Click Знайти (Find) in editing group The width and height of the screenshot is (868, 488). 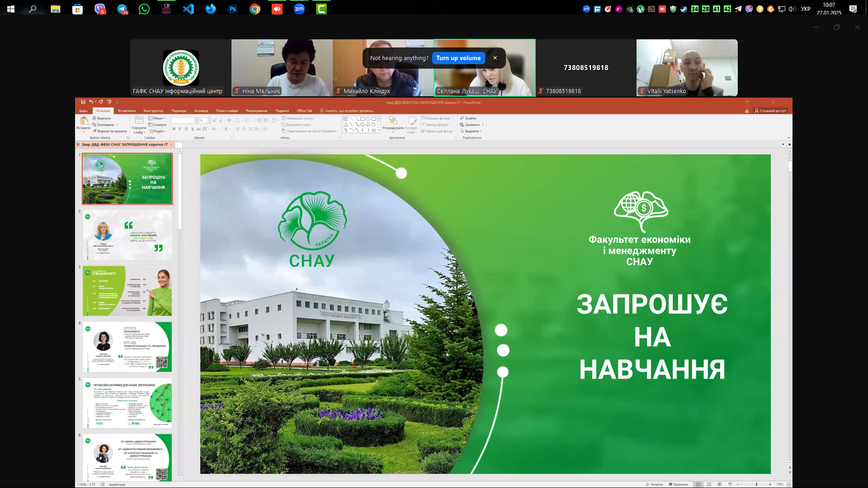click(468, 118)
